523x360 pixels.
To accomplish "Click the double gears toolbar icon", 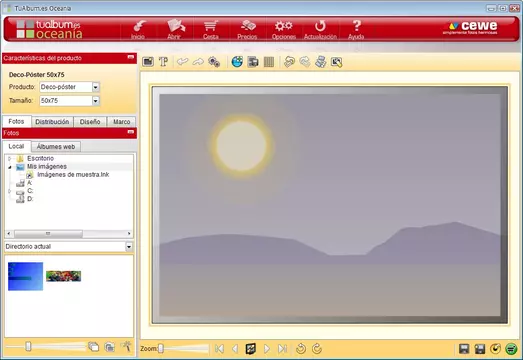I will point(214,62).
